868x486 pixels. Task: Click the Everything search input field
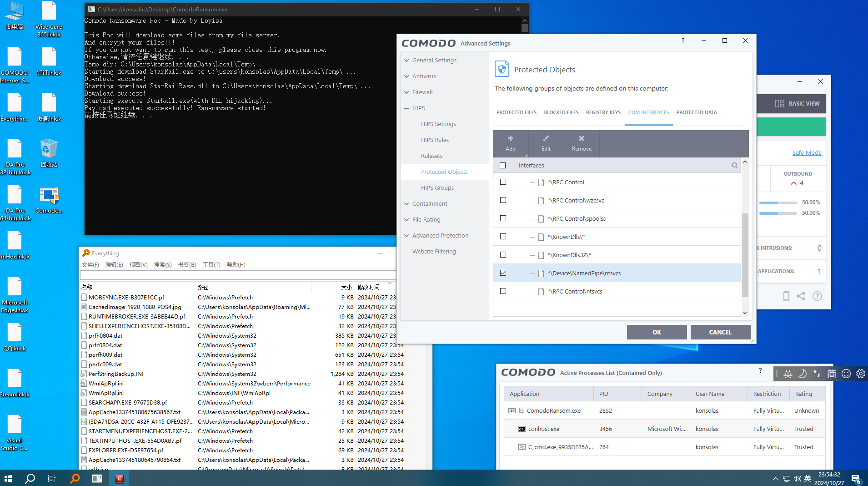click(238, 275)
